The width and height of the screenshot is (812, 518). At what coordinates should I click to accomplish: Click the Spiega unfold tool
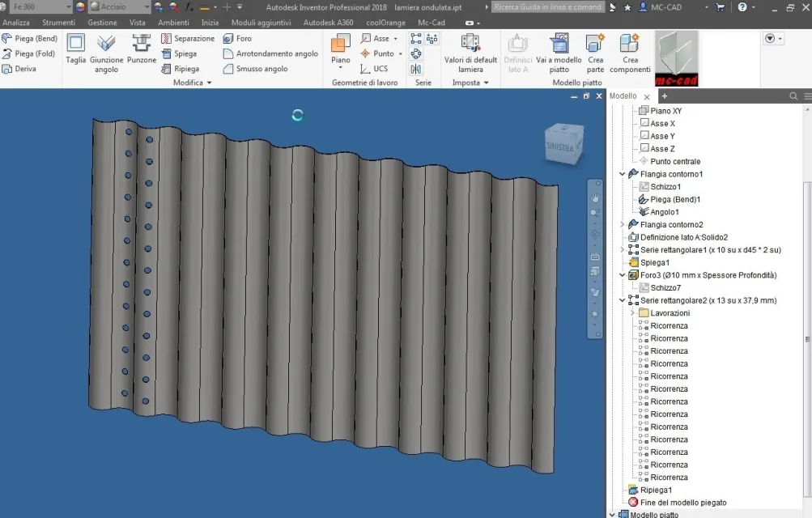(x=179, y=53)
